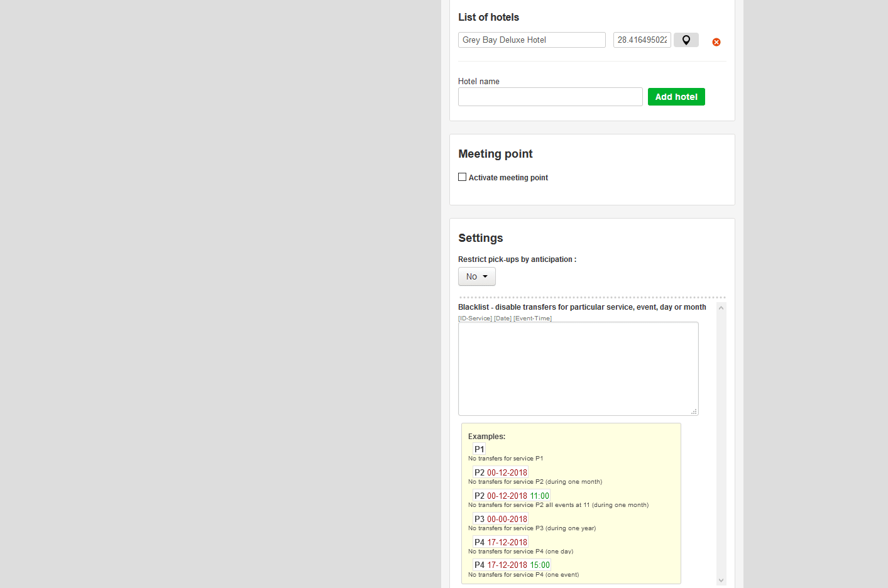Image resolution: width=888 pixels, height=588 pixels.
Task: Click the scrollbar up arrow in Settings
Action: click(721, 308)
